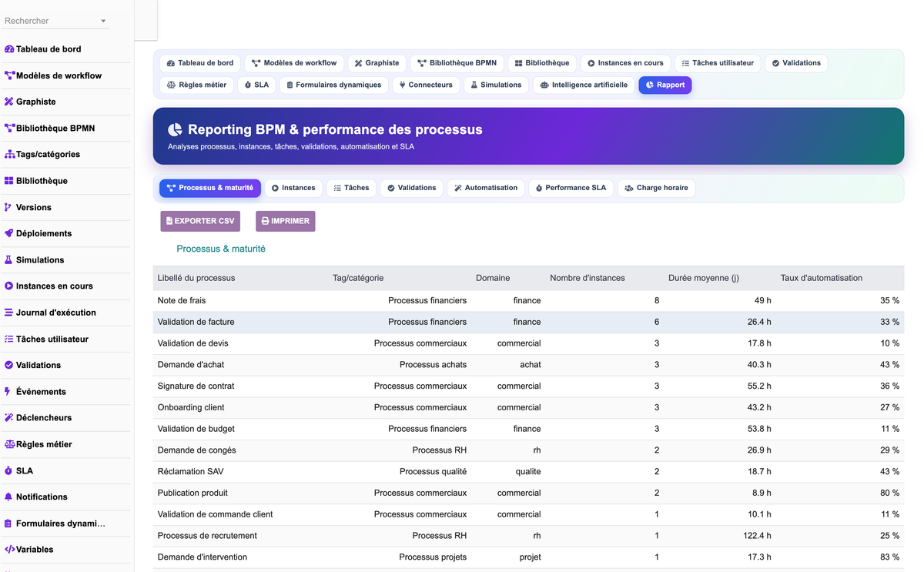Viewport: 924px width, 572px height.
Task: Switch to the Validations report tab
Action: pyautogui.click(x=412, y=188)
